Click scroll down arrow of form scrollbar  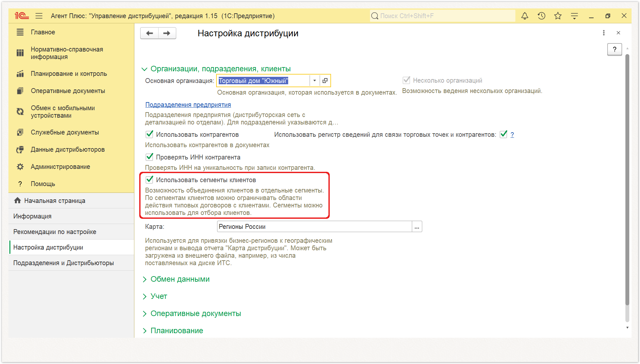[x=627, y=328]
